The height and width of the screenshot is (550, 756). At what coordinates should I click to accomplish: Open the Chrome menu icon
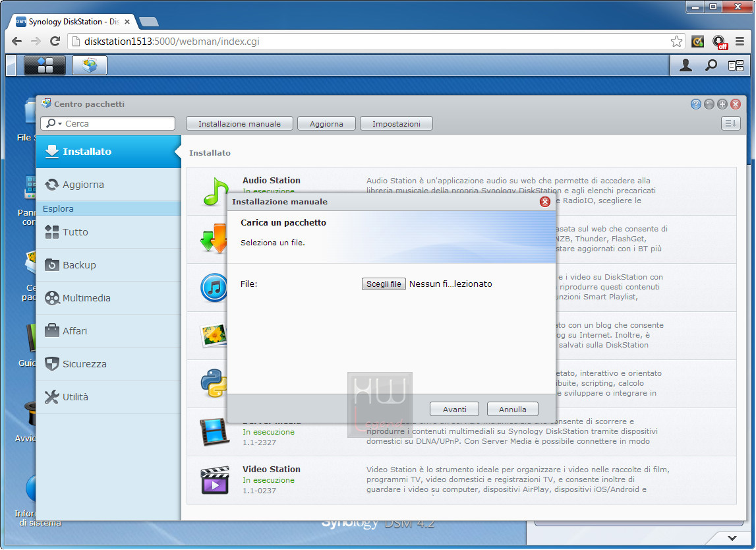740,42
